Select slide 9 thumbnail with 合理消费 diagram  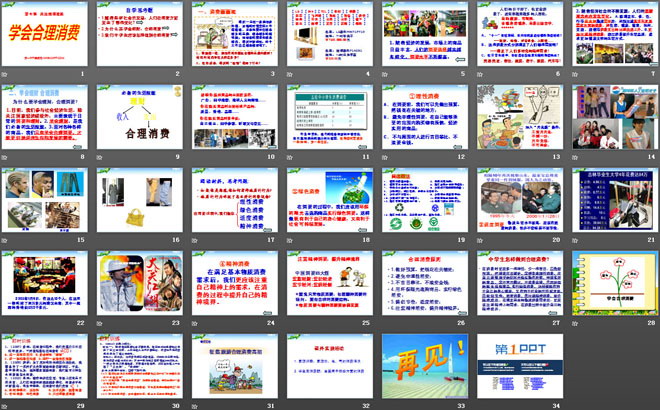(x=140, y=117)
